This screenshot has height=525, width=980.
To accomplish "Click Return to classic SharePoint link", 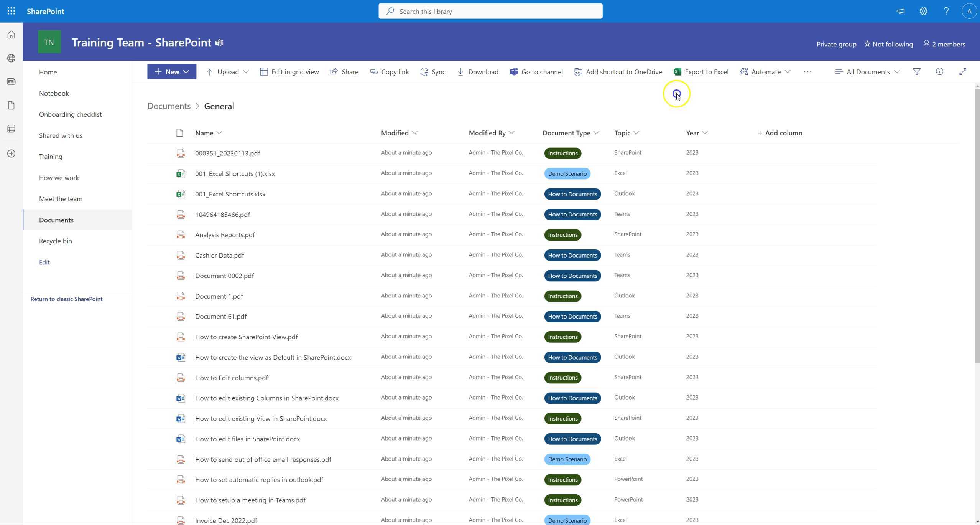I will click(66, 299).
